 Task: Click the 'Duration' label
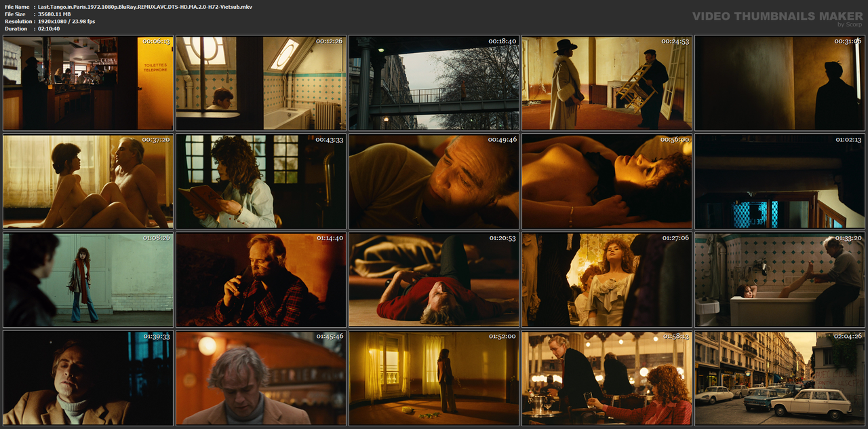click(16, 29)
